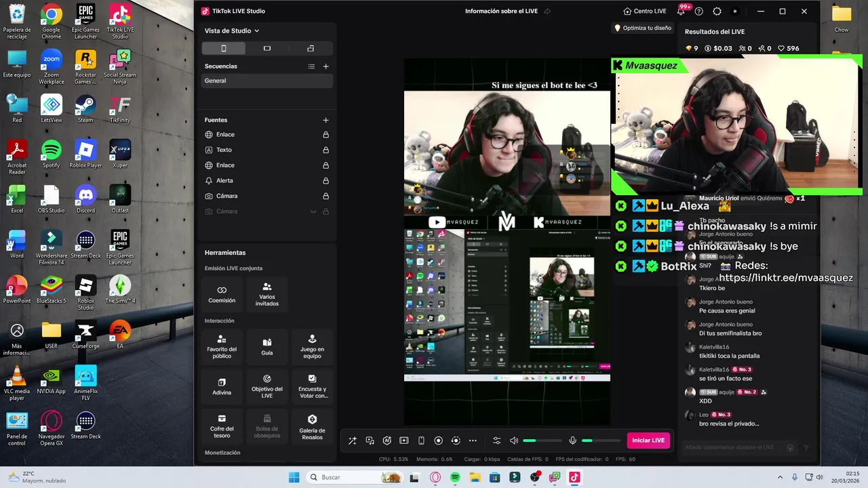The height and width of the screenshot is (488, 868).
Task: Open Centro LIVE
Action: click(x=645, y=11)
